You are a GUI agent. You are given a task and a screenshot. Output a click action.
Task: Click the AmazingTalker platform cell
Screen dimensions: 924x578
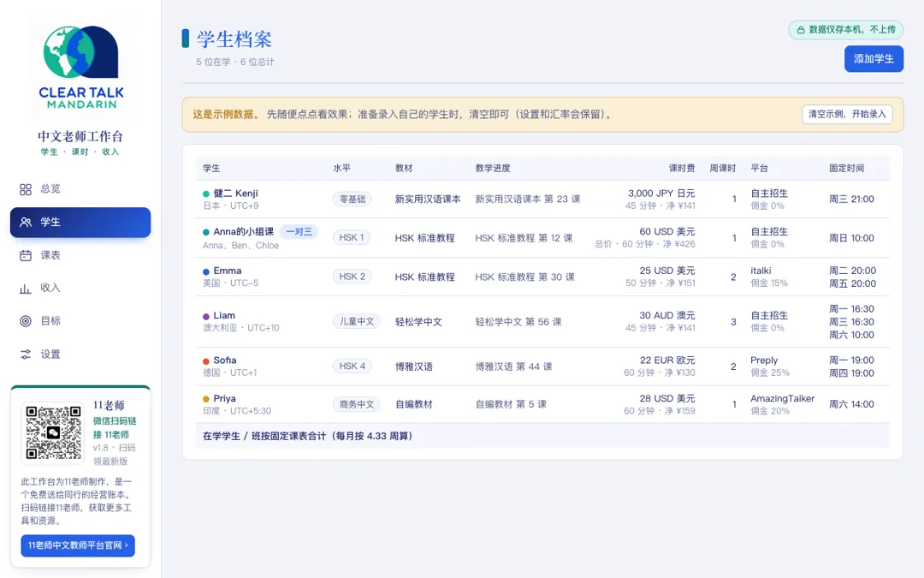[x=783, y=399]
